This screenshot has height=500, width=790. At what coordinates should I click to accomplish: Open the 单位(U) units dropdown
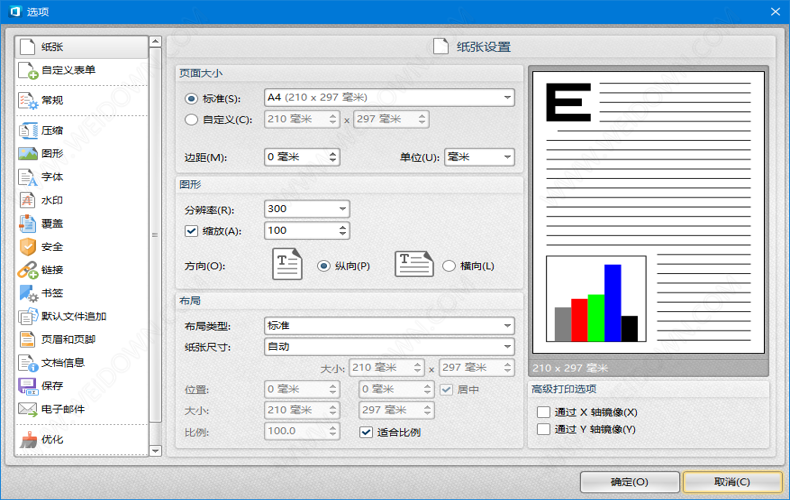coord(479,157)
